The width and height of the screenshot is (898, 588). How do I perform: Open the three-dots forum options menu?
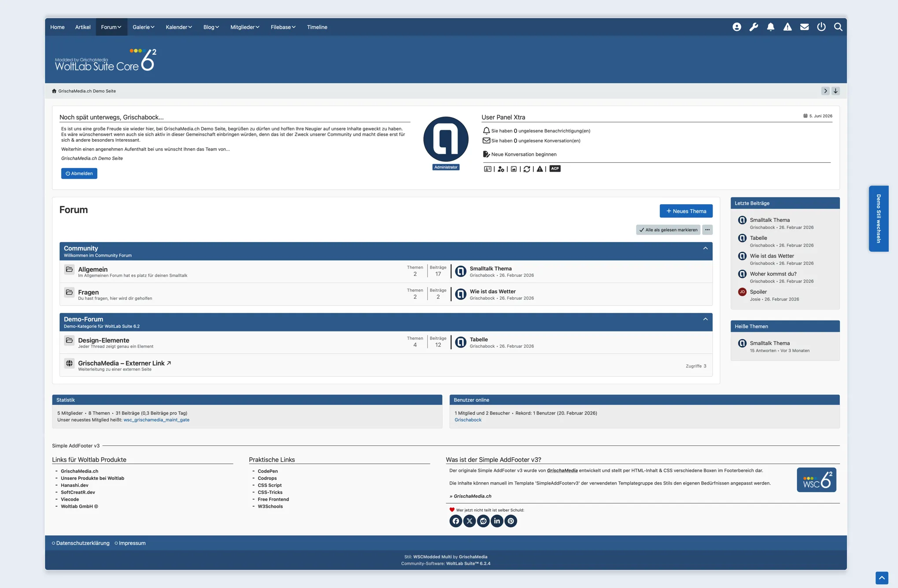[707, 230]
